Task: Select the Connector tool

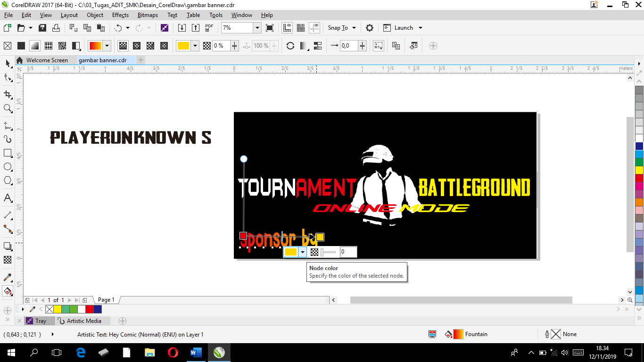Action: coord(8,229)
